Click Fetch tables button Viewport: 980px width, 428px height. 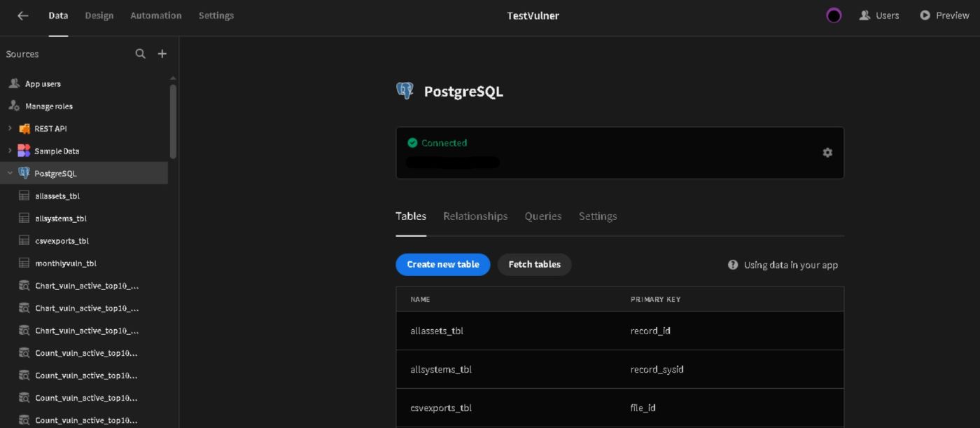coord(535,265)
